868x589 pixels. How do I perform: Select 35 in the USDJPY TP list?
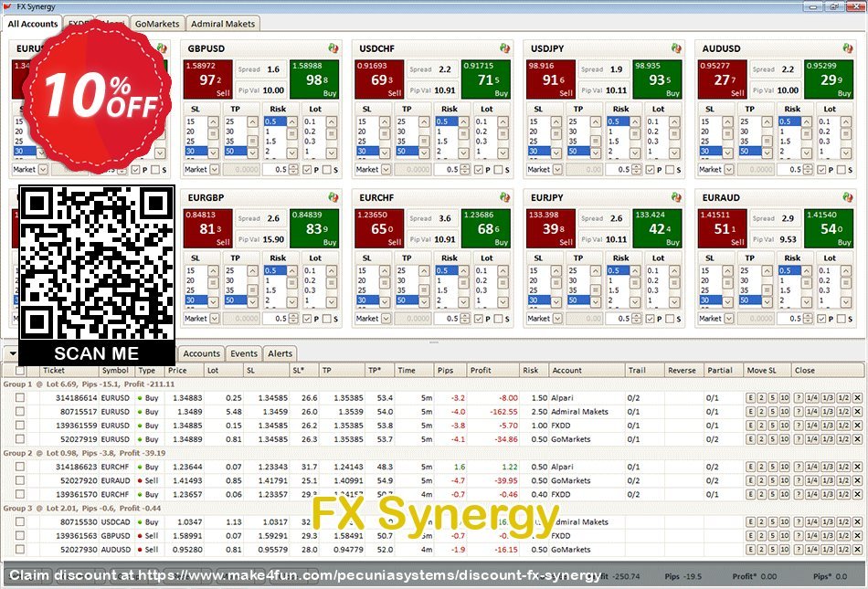578,142
